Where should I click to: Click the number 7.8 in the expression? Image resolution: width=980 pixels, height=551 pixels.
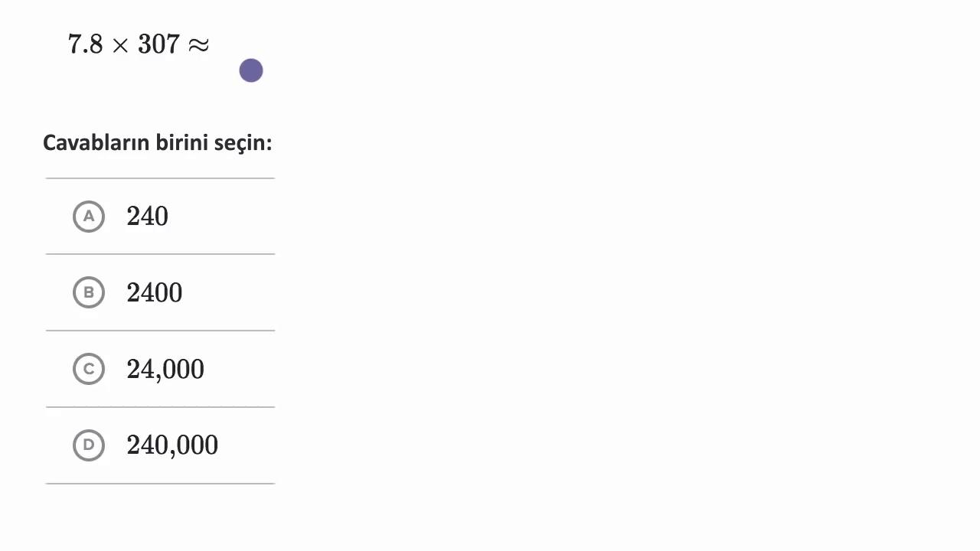click(85, 44)
